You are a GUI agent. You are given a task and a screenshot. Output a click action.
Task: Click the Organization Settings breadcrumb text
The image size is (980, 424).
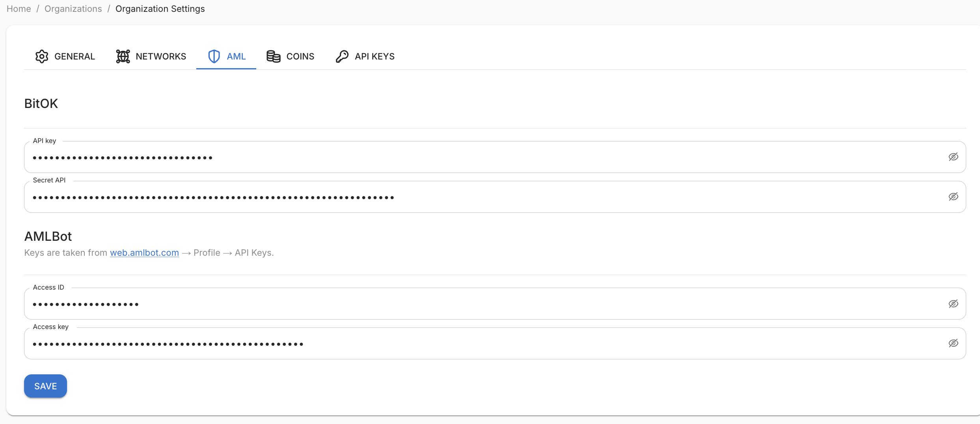click(160, 9)
